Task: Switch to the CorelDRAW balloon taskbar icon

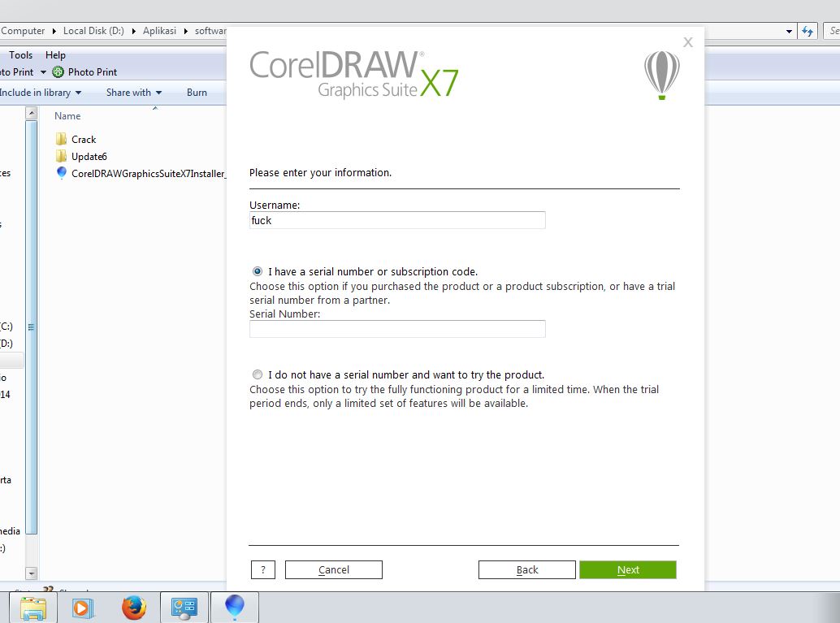Action: pyautogui.click(x=235, y=607)
